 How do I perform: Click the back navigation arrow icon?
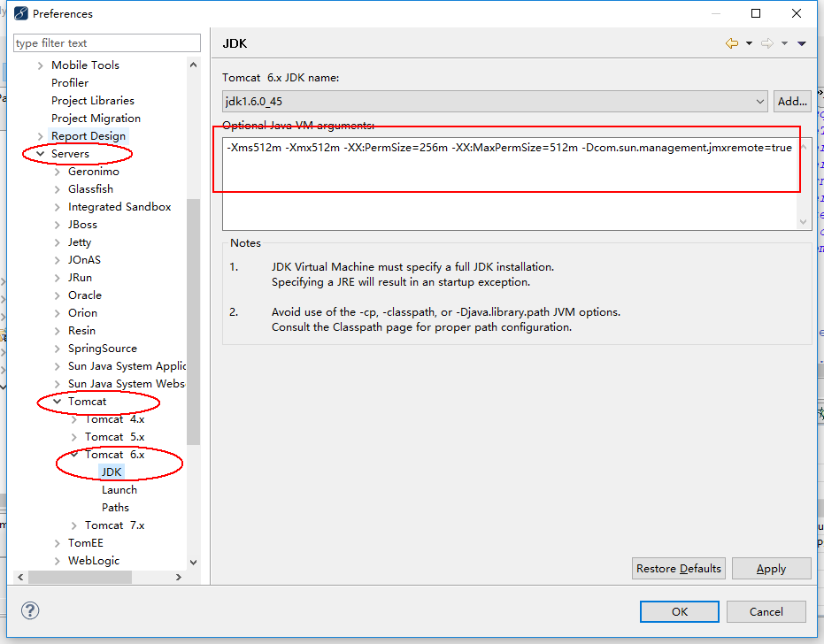pos(731,43)
